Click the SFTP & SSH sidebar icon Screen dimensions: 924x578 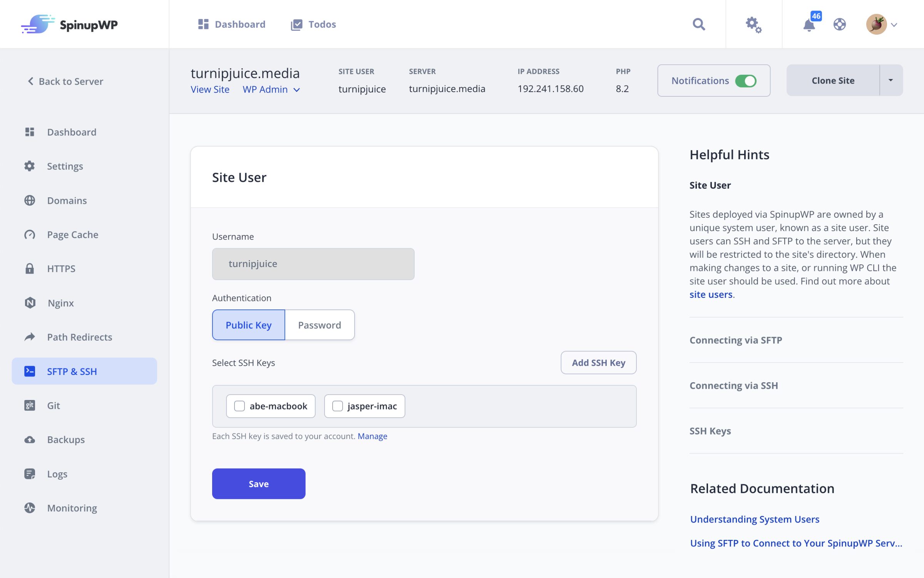pyautogui.click(x=29, y=371)
